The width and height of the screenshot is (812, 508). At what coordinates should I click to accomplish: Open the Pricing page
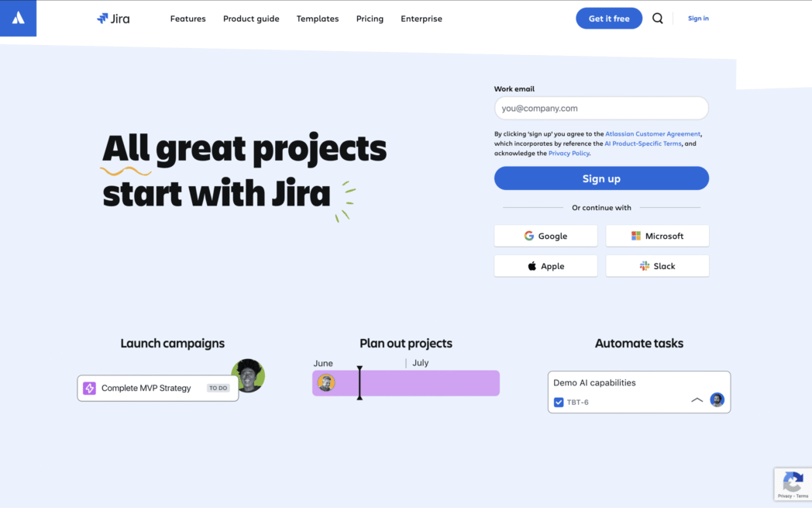click(x=370, y=19)
